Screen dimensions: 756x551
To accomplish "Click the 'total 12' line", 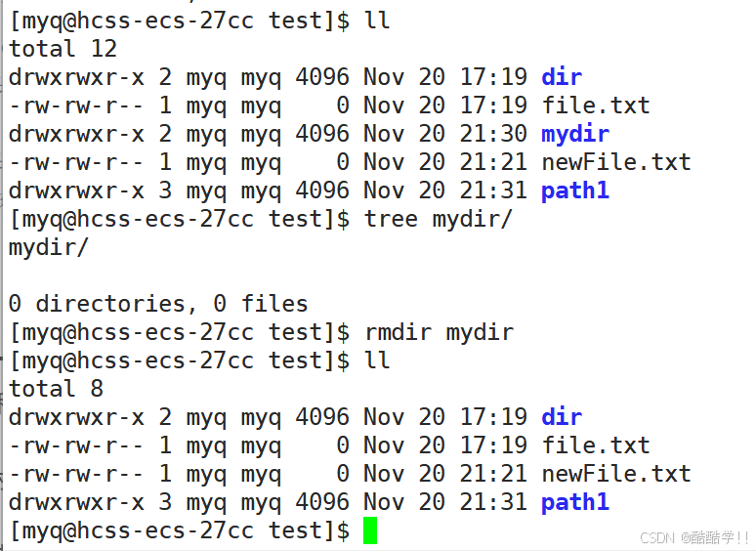I will [63, 49].
